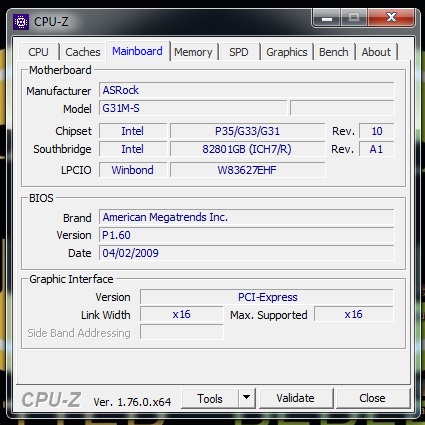Viewport: 425px width, 425px height.
Task: Click the CPU-Z title bar app icon
Action: pos(21,22)
